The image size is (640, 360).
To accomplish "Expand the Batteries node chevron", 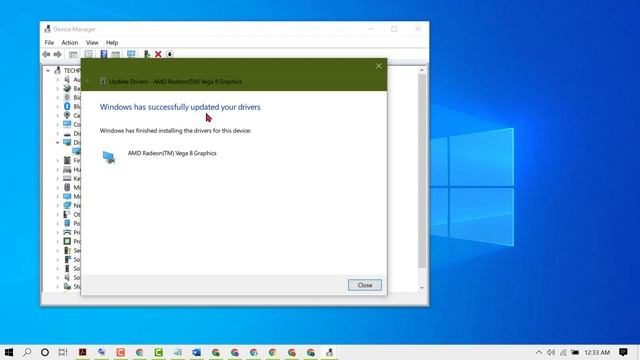I will tap(58, 89).
